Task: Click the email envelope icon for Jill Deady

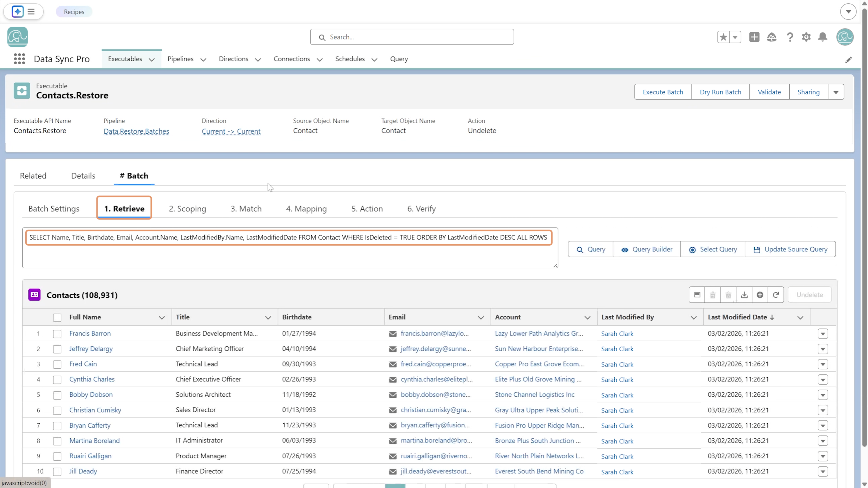Action: tap(393, 472)
